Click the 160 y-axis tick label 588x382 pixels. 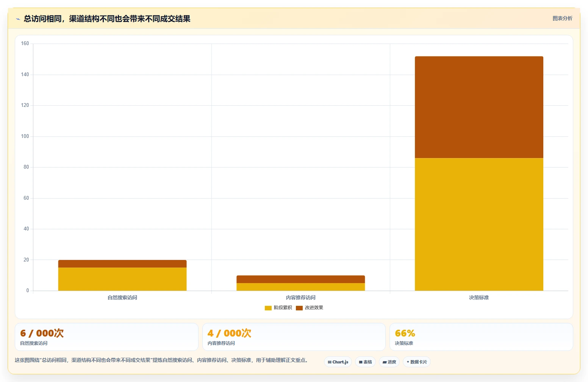(25, 44)
